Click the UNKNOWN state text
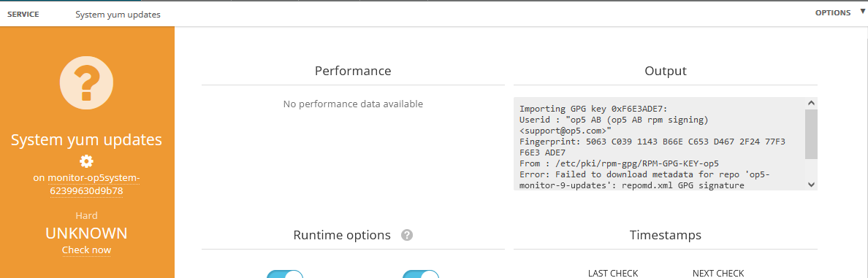 tap(86, 233)
